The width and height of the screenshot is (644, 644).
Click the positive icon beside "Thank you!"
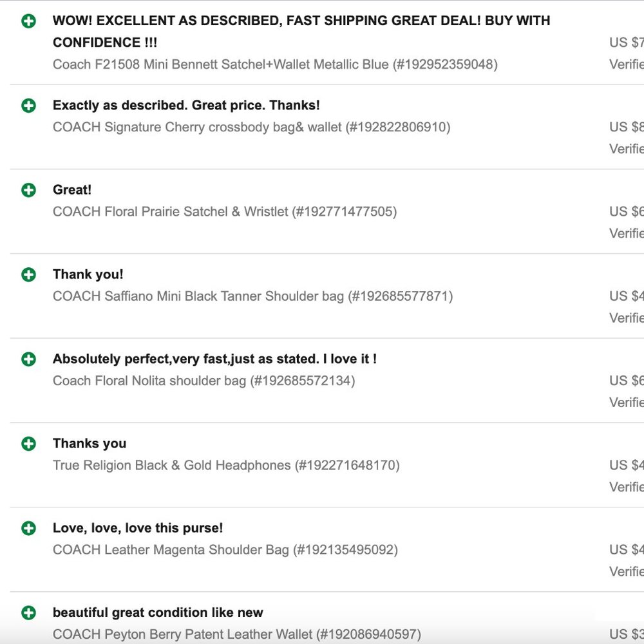click(28, 275)
